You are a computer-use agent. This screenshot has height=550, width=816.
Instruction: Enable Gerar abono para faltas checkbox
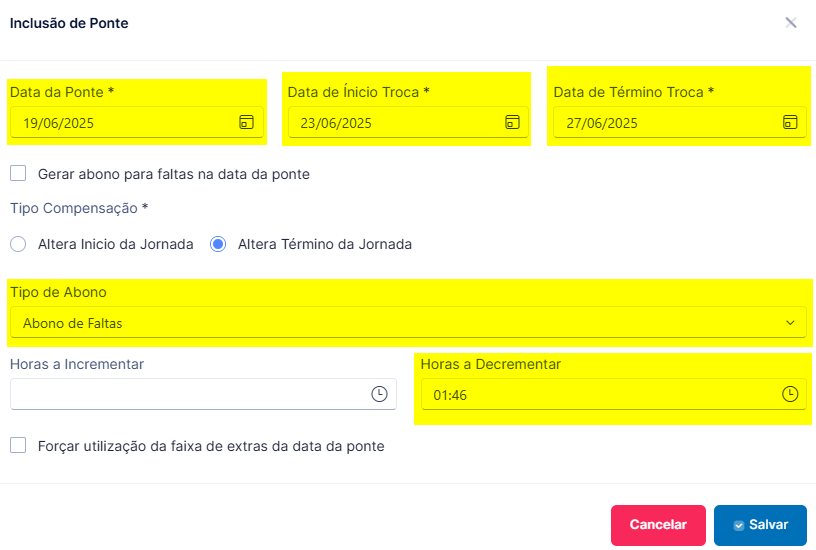18,173
